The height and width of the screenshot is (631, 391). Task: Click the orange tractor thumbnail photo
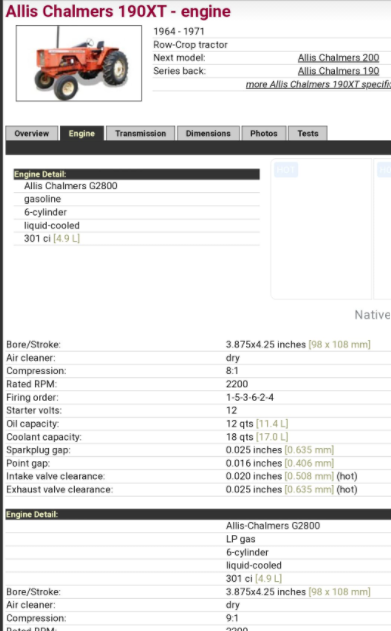[x=79, y=63]
